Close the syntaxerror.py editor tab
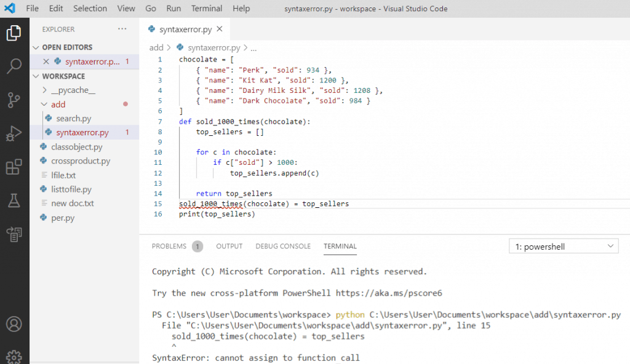630x364 pixels. point(220,28)
